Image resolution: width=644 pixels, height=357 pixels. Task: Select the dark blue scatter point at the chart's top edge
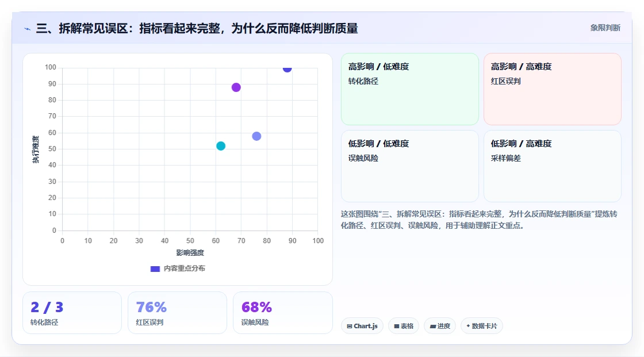click(x=287, y=68)
